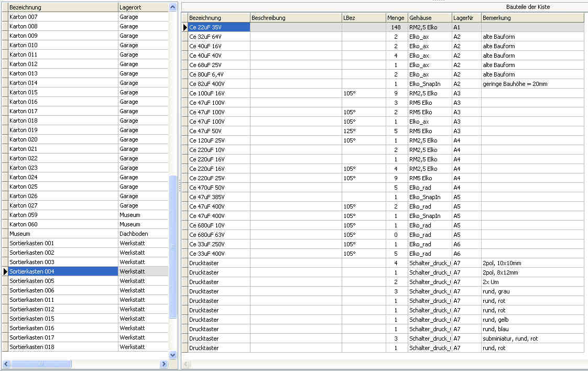This screenshot has height=371, width=588.
Task: Click the left list vertical scrollbar down arrow
Action: click(172, 355)
